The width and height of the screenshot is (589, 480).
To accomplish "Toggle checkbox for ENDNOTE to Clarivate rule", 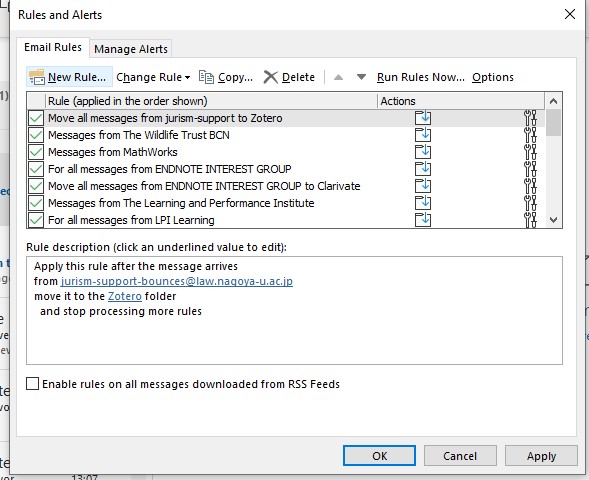I will [36, 186].
